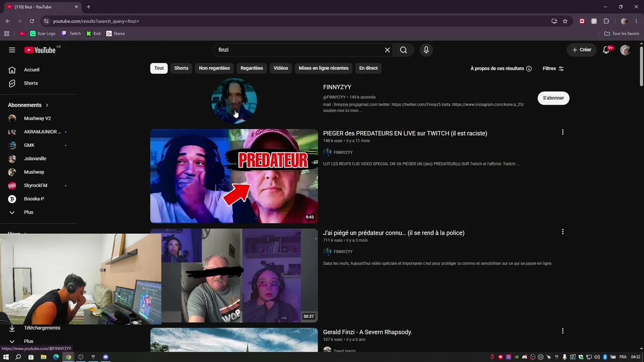Reload the page in Chrome
644x362 pixels.
pos(32,21)
